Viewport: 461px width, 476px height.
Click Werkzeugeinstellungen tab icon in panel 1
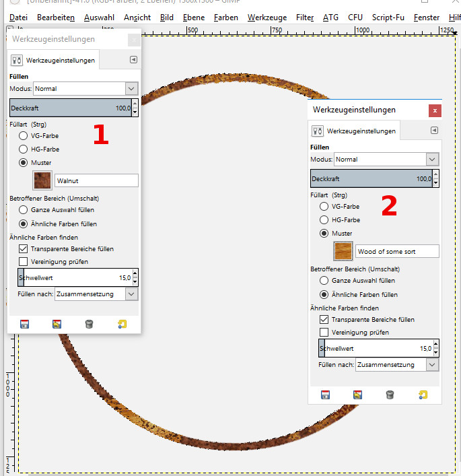point(17,60)
